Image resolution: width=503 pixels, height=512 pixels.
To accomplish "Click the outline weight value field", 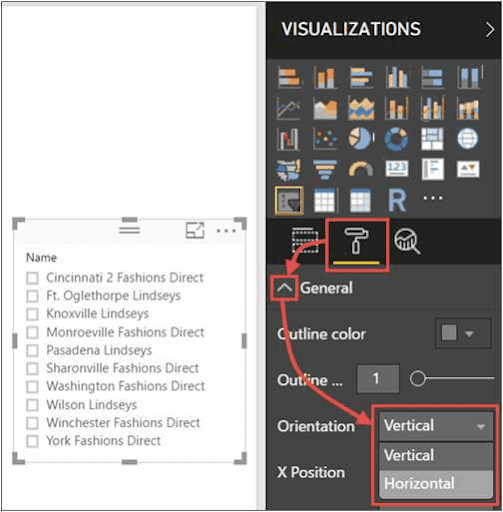I will (378, 379).
